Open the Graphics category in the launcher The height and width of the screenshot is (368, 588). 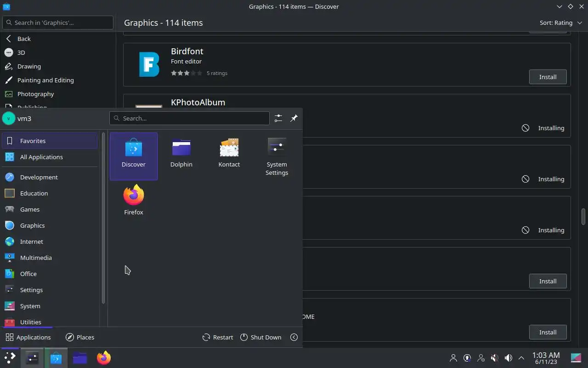50,225
